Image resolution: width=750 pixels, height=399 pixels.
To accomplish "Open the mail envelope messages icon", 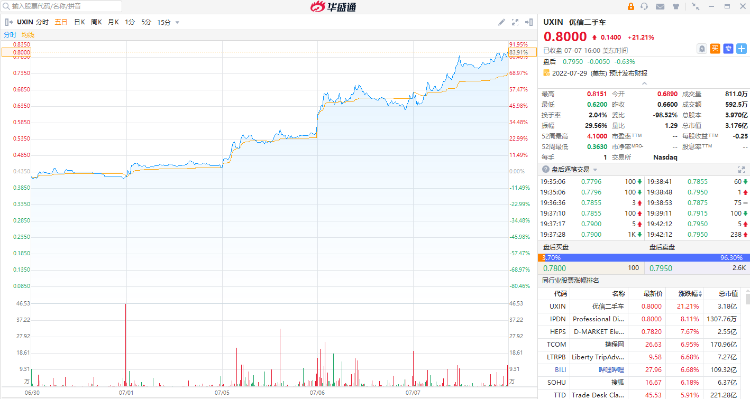I will click(660, 7).
